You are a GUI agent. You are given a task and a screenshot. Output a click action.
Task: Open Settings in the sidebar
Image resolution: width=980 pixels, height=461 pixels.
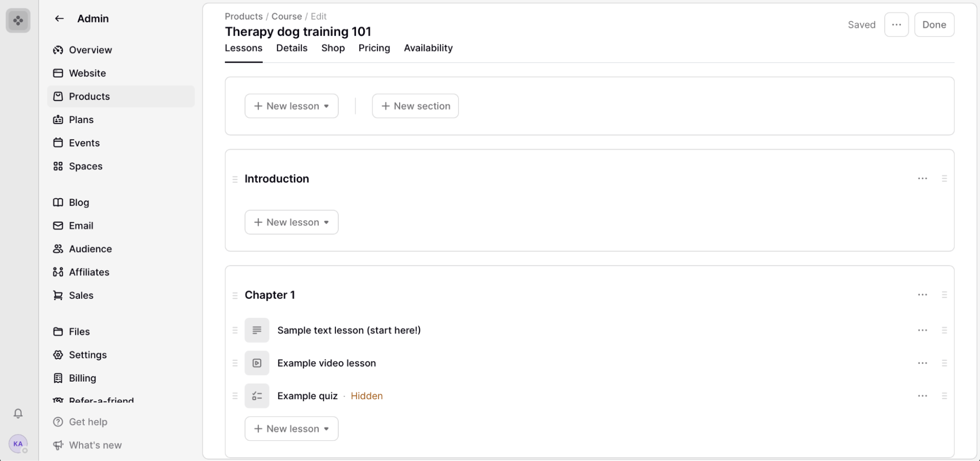[x=121, y=355]
